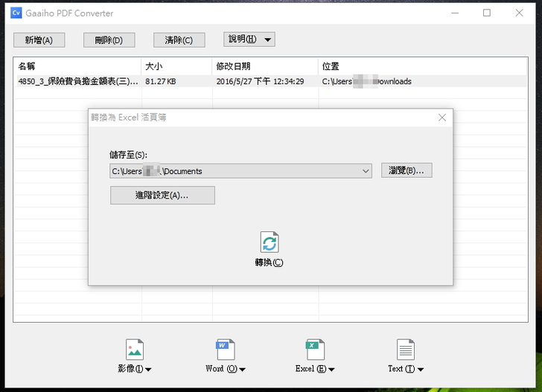Viewport: 542px width, 392px height.
Task: Click the 清除(C) clear button
Action: tap(179, 40)
